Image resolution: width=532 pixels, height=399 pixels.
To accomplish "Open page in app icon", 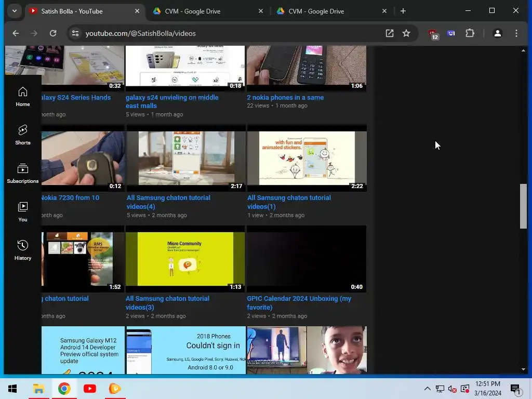I will point(390,33).
